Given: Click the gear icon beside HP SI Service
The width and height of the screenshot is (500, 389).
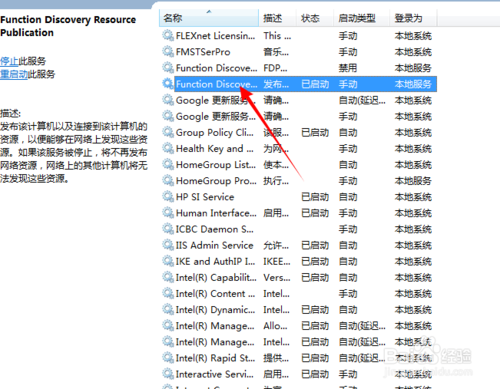Looking at the screenshot, I should [168, 196].
